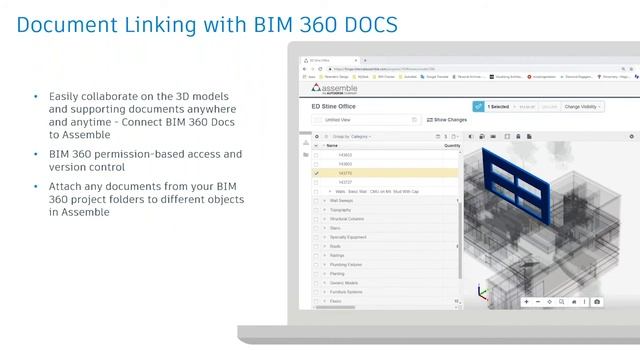Tick the Specialty Equipment checkbox

tap(316, 237)
